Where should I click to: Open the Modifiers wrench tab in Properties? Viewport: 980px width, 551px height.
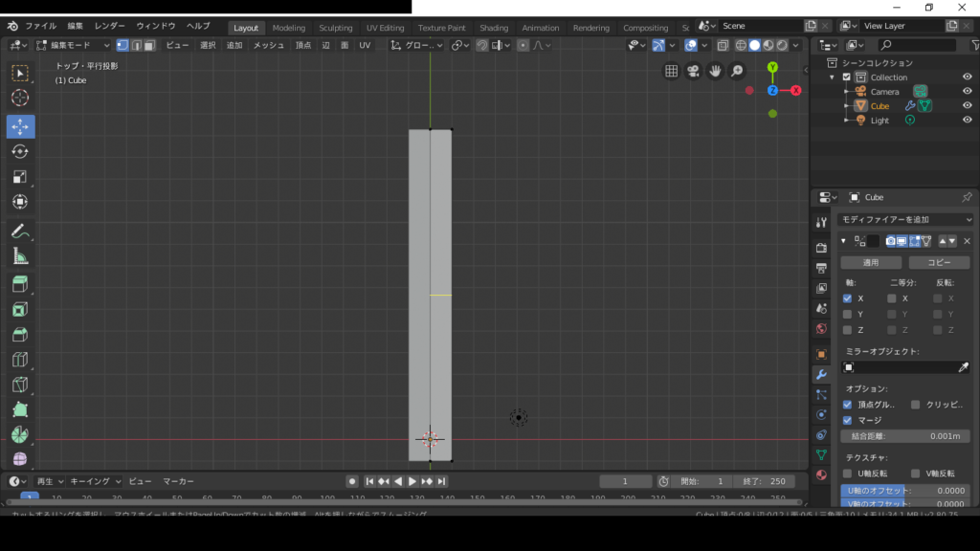click(x=821, y=374)
